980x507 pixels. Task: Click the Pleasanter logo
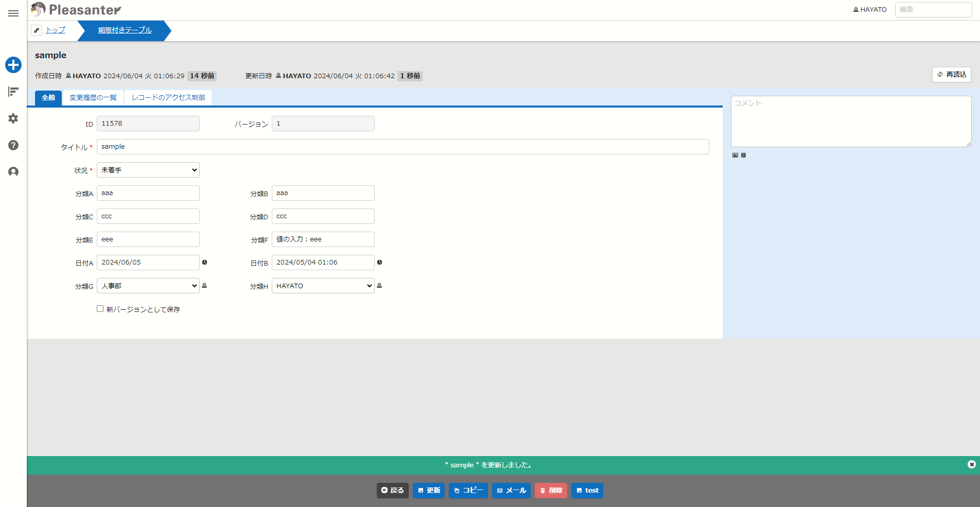[x=76, y=9]
